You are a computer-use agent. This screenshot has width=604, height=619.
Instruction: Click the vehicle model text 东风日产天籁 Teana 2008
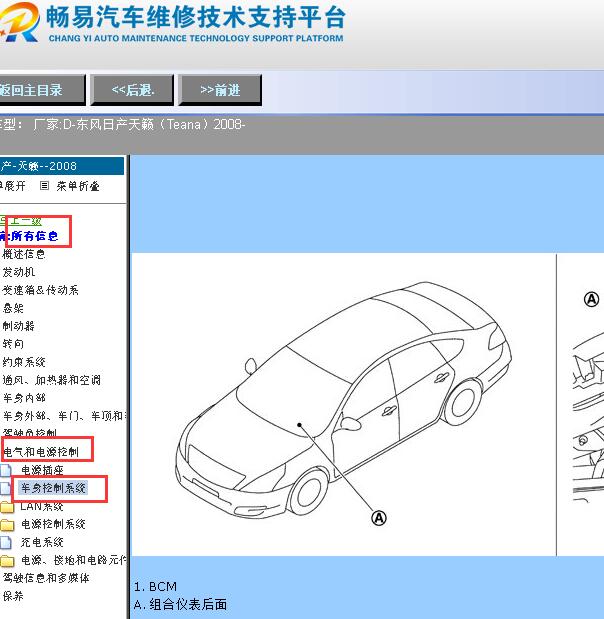pos(139,125)
